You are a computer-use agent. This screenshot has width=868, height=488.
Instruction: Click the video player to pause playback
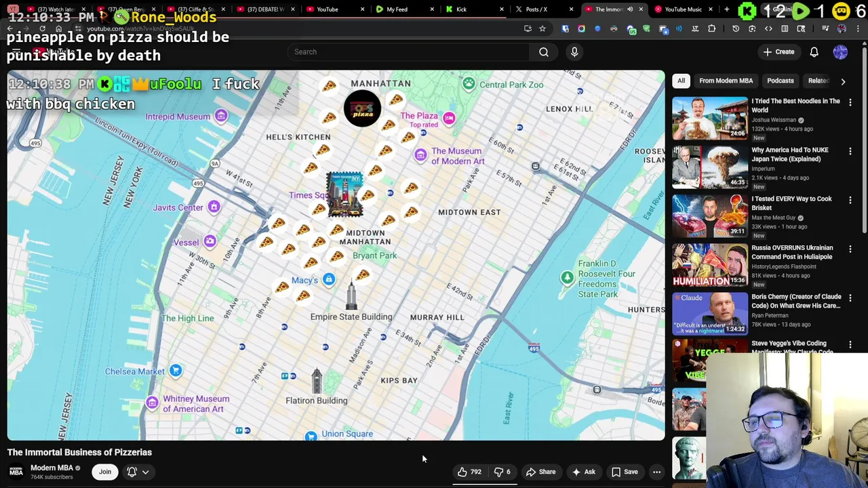click(336, 256)
